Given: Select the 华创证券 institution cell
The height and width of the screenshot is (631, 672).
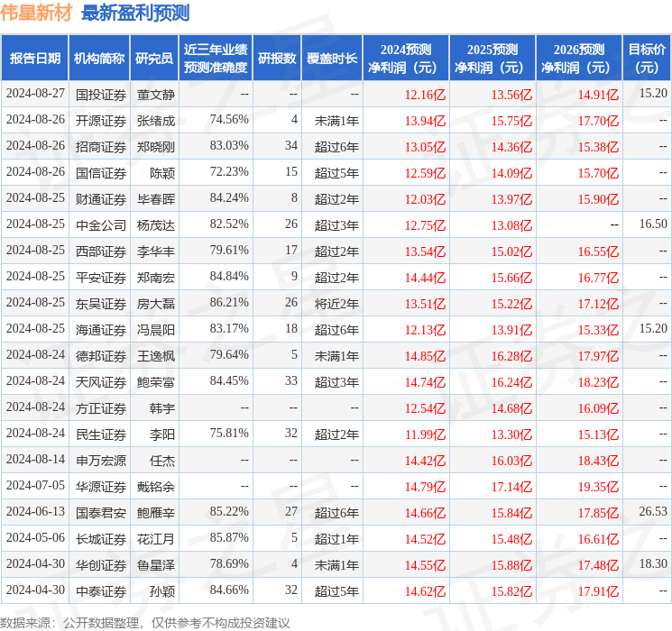Looking at the screenshot, I should point(101,565).
